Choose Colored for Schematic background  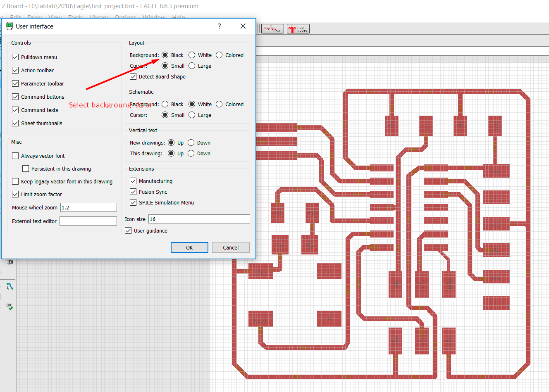click(x=219, y=104)
